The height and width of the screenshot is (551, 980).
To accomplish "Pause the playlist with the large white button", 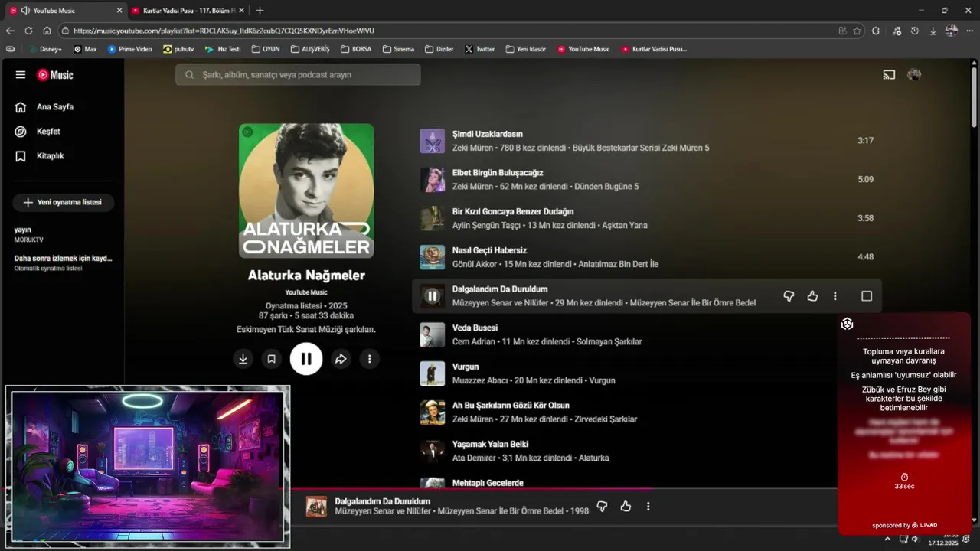I will [x=306, y=359].
